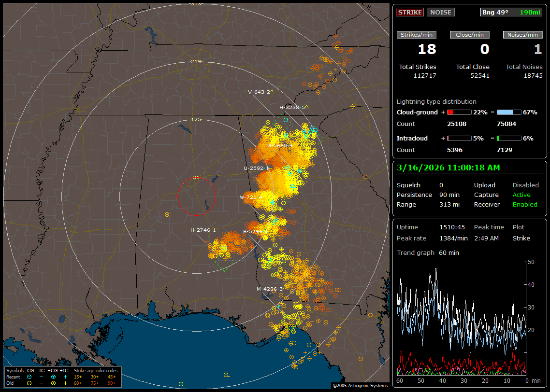Click the negative cloud-ground blue percentage bar
The image size is (550, 392).
tap(508, 112)
